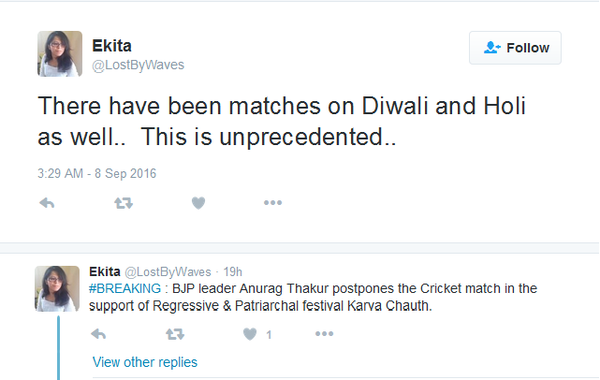Viewport: 600px width, 380px height.
Task: Open the 19h timestamp of the reply tweet
Action: coord(233,272)
